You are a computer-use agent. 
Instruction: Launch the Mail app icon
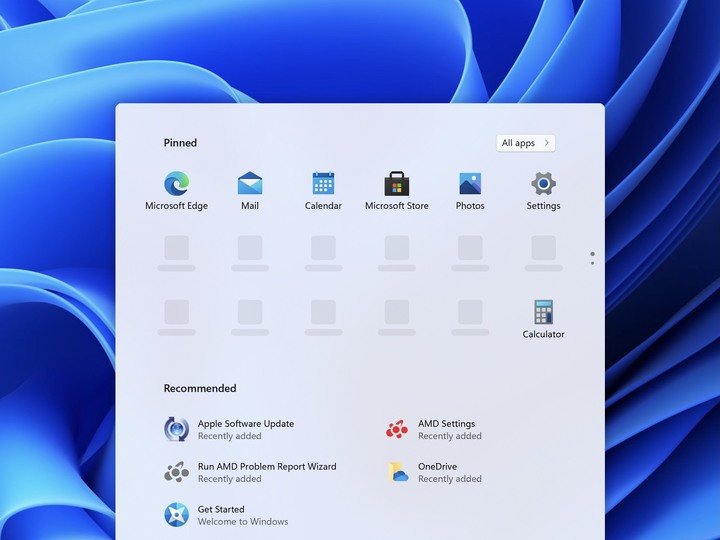pos(250,183)
